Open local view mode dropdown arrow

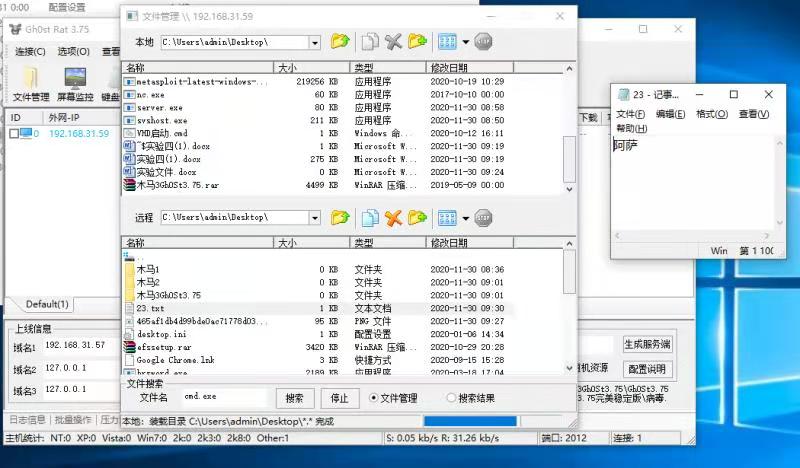point(465,42)
